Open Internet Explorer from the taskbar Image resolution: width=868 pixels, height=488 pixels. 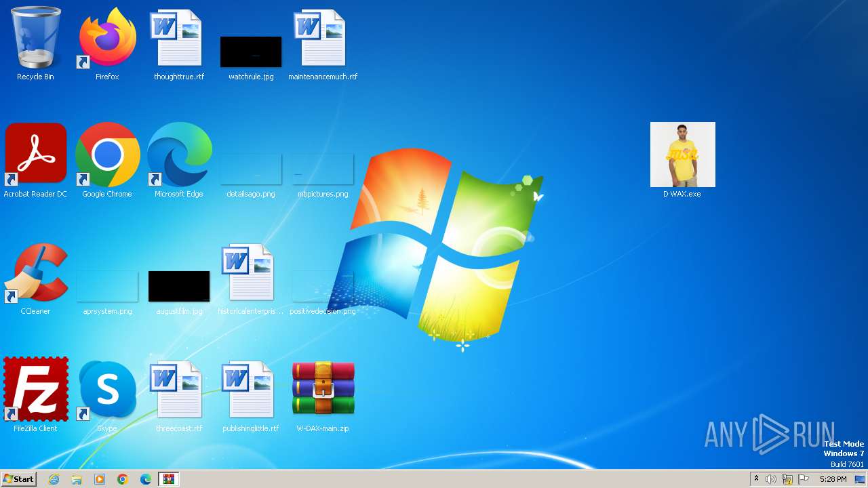tap(54, 479)
